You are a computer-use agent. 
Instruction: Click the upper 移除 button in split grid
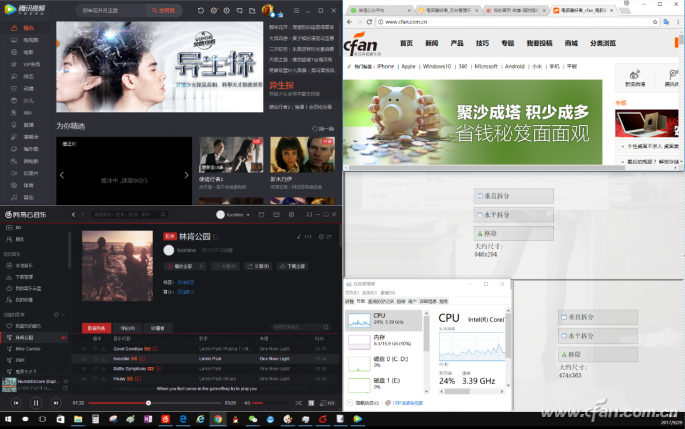pyautogui.click(x=513, y=233)
